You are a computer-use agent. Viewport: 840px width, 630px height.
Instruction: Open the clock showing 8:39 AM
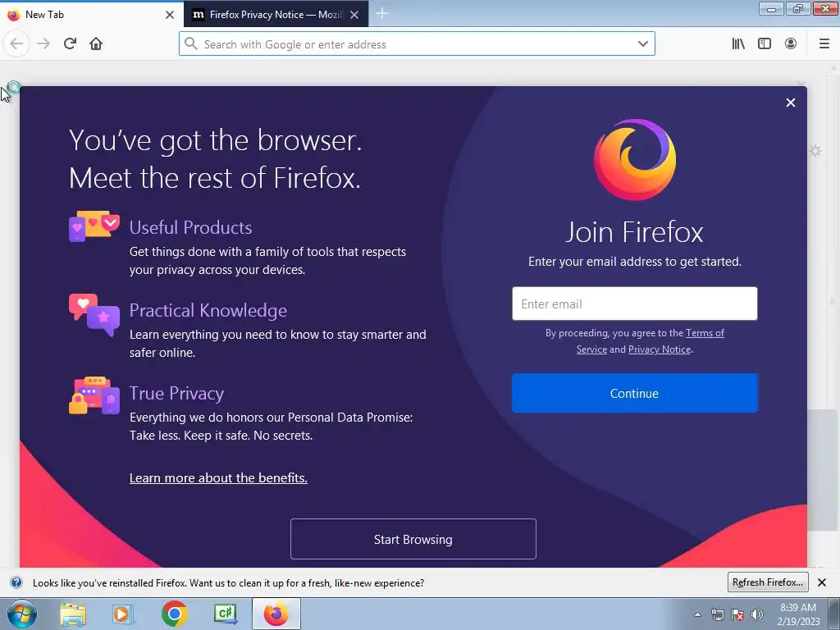click(x=798, y=614)
